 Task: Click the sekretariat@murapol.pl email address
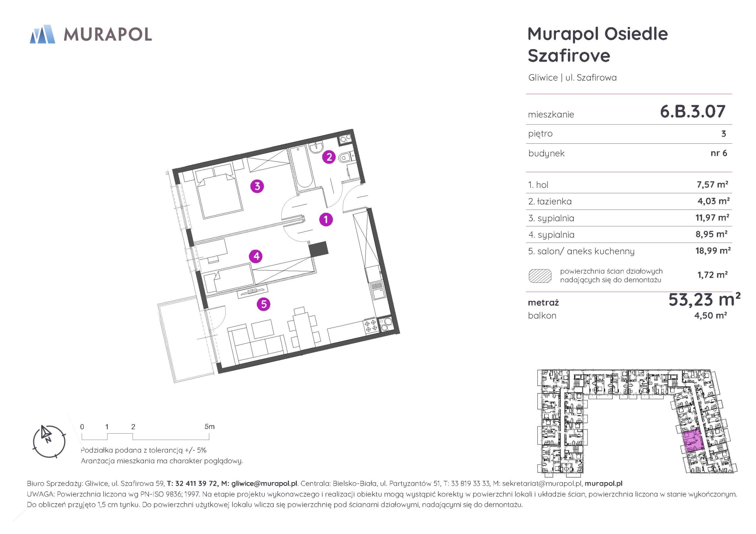tap(542, 483)
